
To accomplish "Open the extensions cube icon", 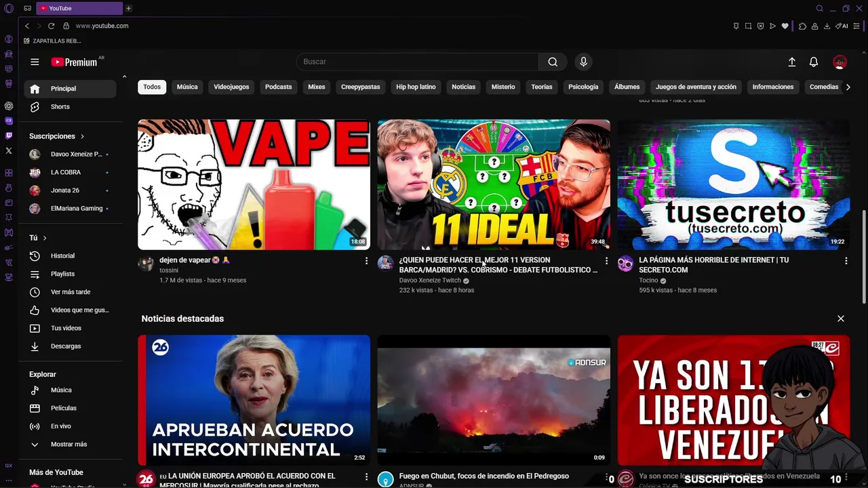I will click(x=802, y=26).
